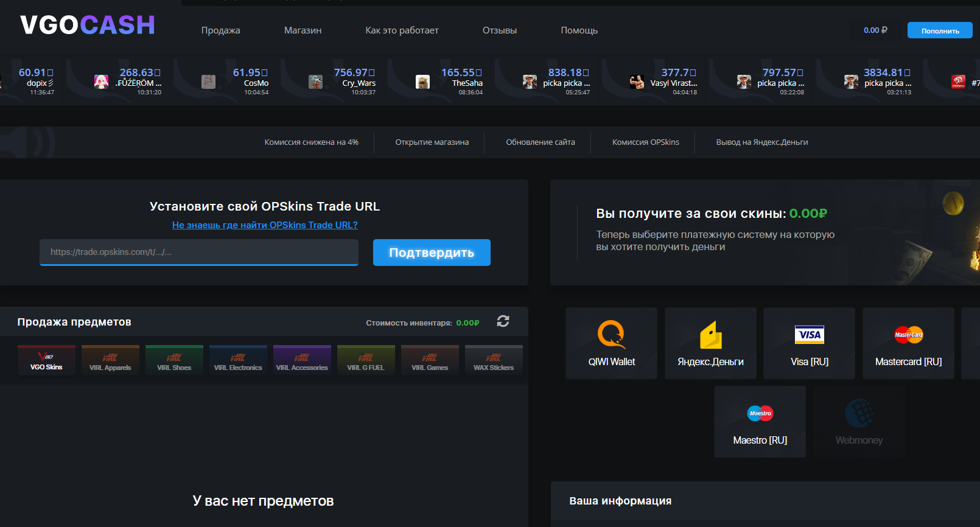
Task: Click inventory value 0.00₽ text
Action: [x=467, y=323]
